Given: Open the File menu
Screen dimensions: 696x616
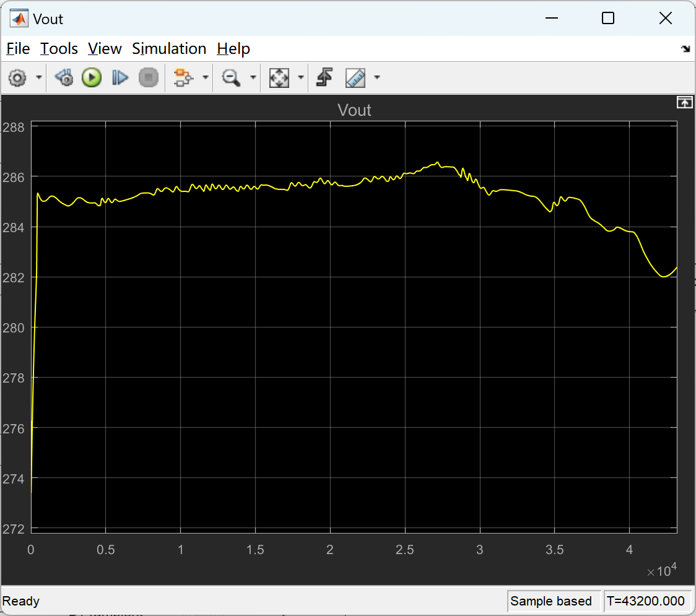Looking at the screenshot, I should tap(18, 48).
